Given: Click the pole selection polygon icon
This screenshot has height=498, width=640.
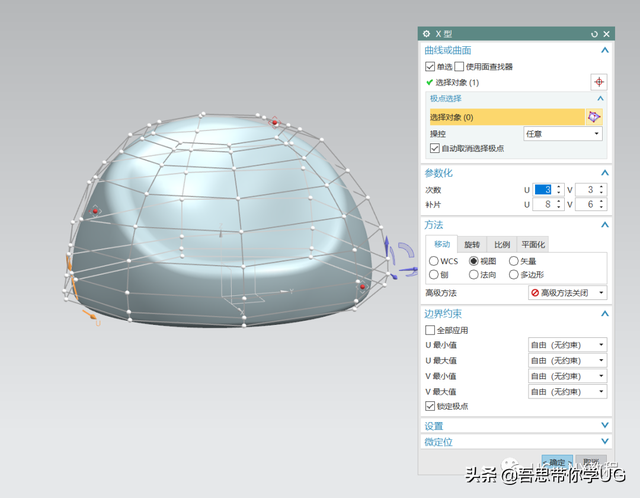Looking at the screenshot, I should (594, 117).
